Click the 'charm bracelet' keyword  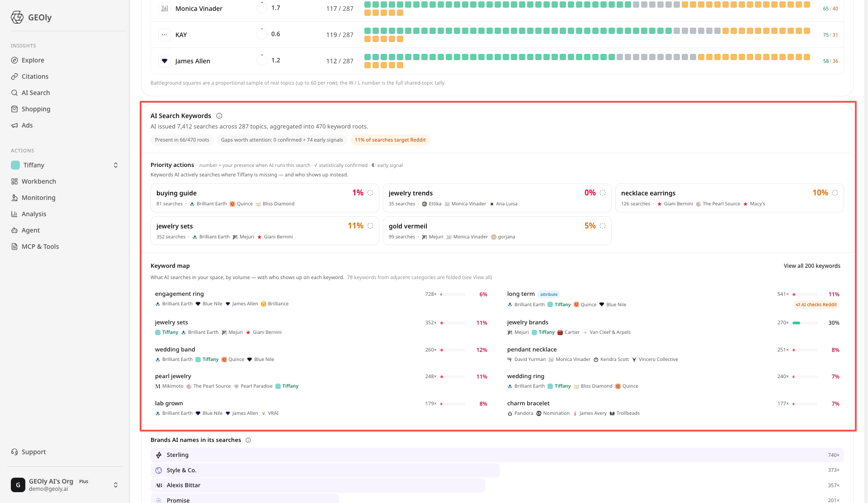528,403
